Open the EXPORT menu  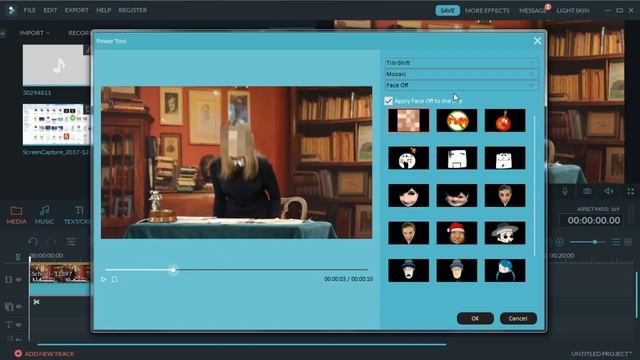[77, 10]
